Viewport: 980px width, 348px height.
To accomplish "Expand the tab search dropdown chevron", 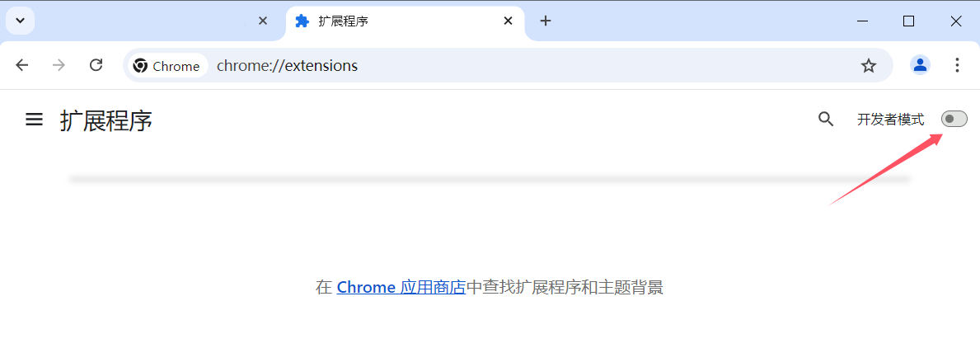I will tap(20, 21).
